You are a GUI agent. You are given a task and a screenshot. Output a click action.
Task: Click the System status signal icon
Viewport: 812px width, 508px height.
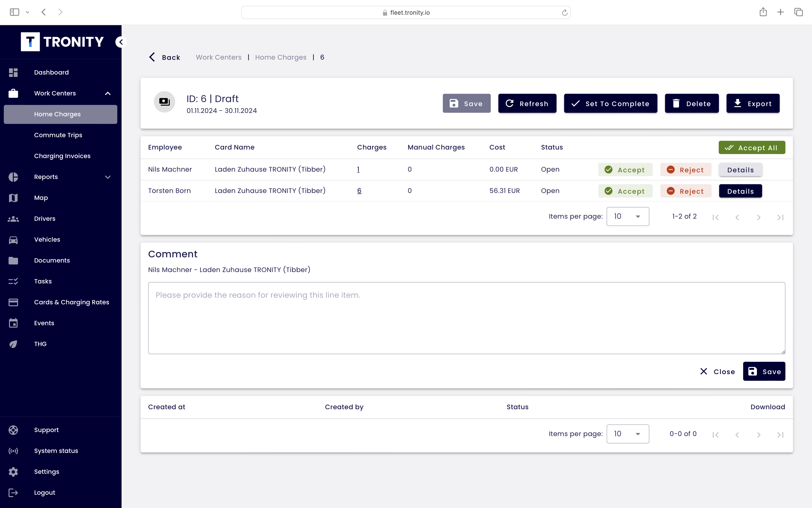[x=13, y=451]
